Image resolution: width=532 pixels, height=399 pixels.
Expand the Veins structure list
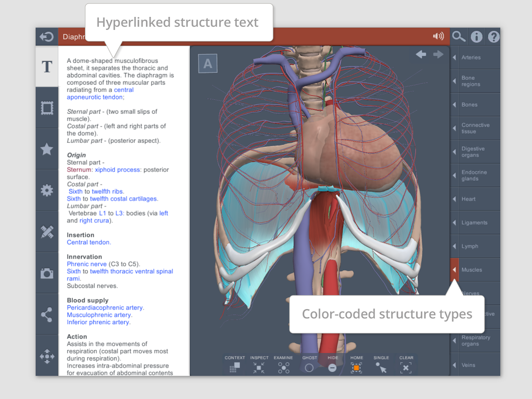[x=454, y=365]
